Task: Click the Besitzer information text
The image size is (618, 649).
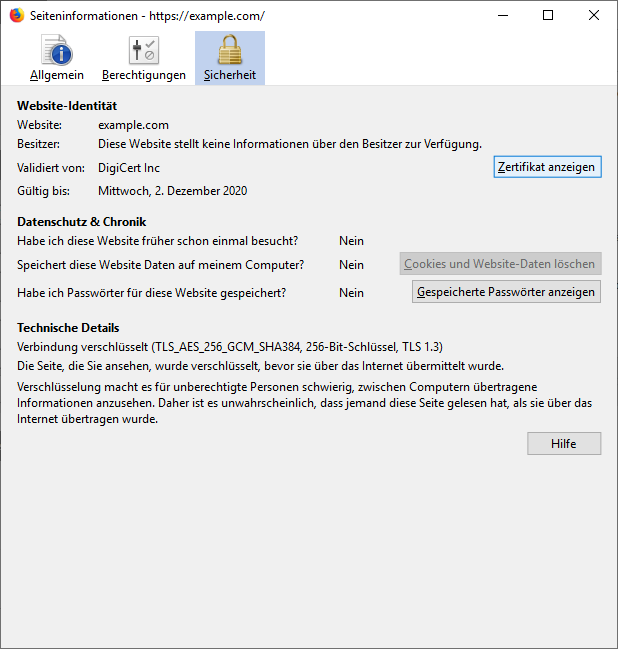Action: (290, 144)
